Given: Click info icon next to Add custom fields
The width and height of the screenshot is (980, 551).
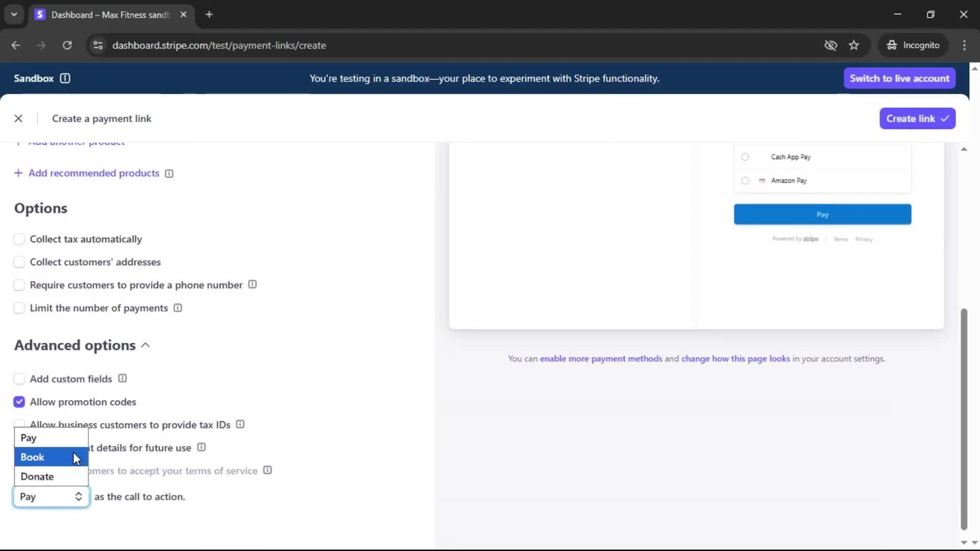Looking at the screenshot, I should [122, 379].
